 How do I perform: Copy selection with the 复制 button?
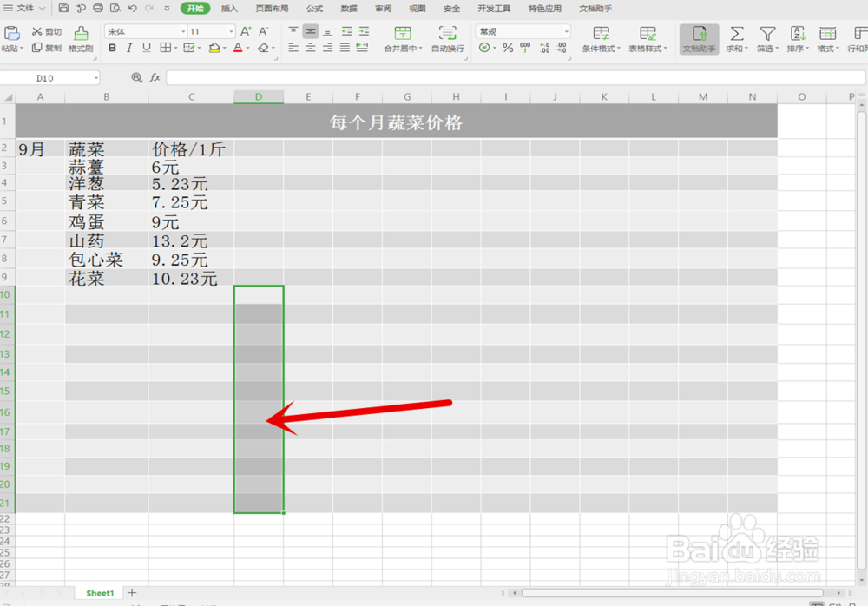(x=47, y=48)
